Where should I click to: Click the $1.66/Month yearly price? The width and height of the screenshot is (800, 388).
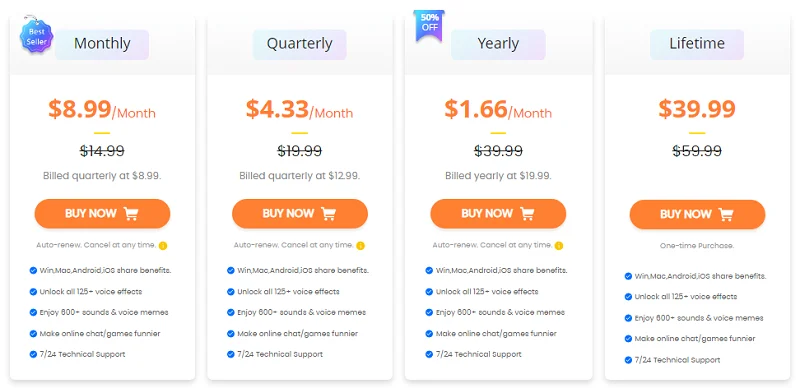(x=498, y=109)
